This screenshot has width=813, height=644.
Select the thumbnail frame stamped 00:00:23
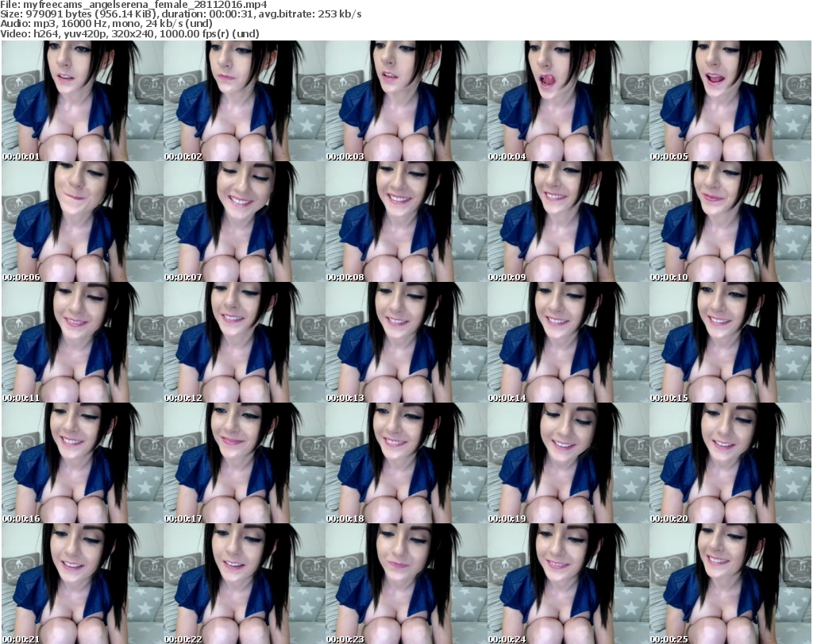point(406,584)
